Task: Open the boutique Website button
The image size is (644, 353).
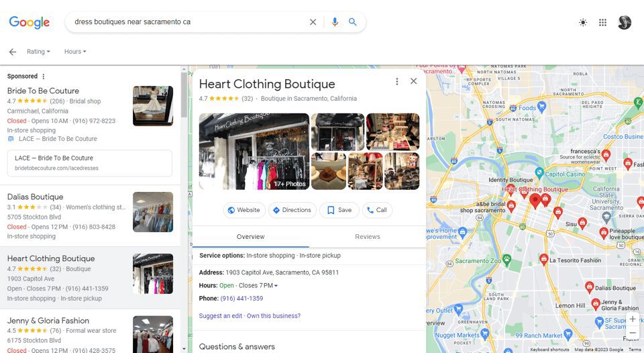Action: [244, 210]
